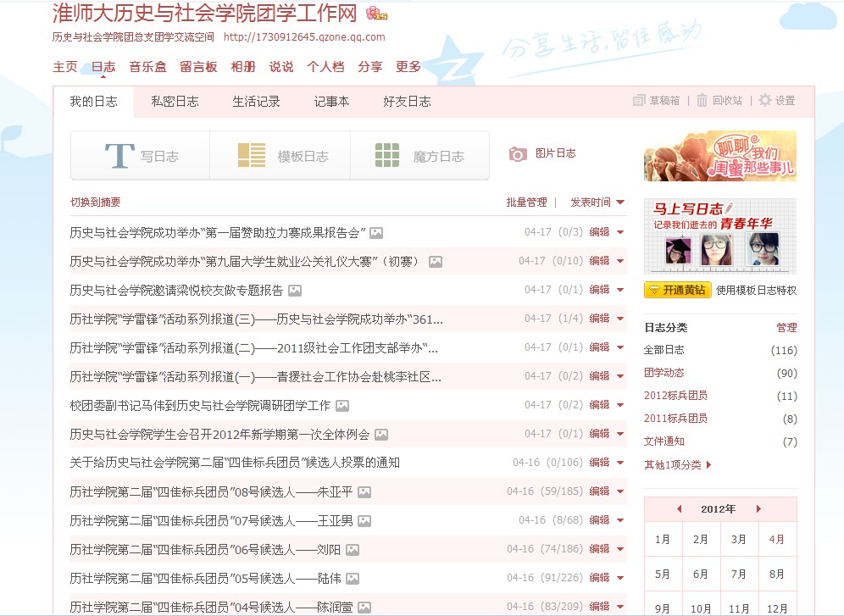Click the 开通黄钻 button
The width and height of the screenshot is (844, 616).
[x=678, y=290]
